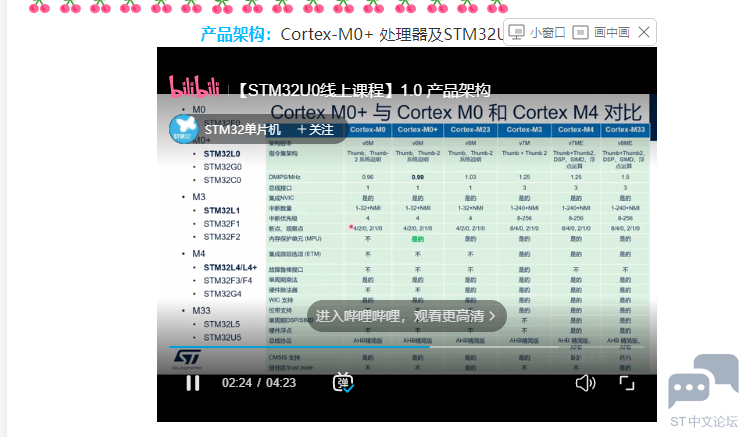Open the bilibili logo link

[194, 87]
